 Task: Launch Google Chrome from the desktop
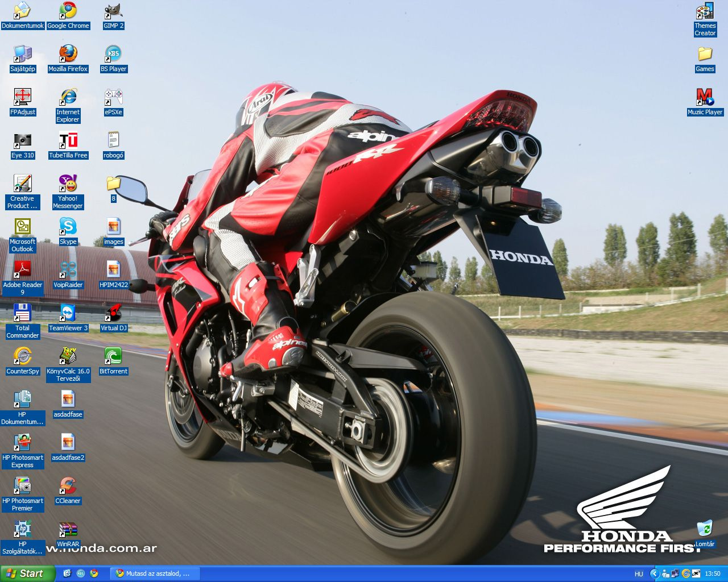pos(68,16)
